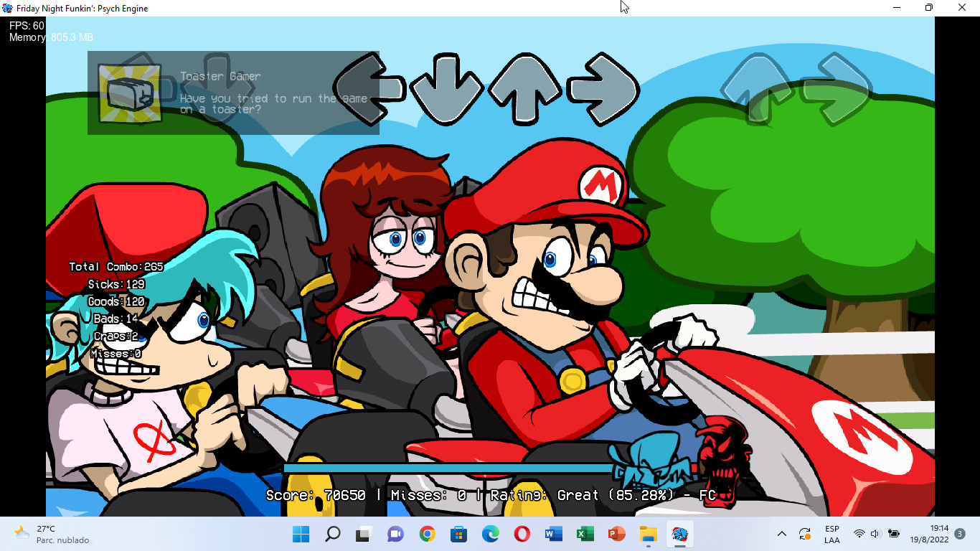Open the Windows Start menu
980x551 pixels.
(x=301, y=534)
